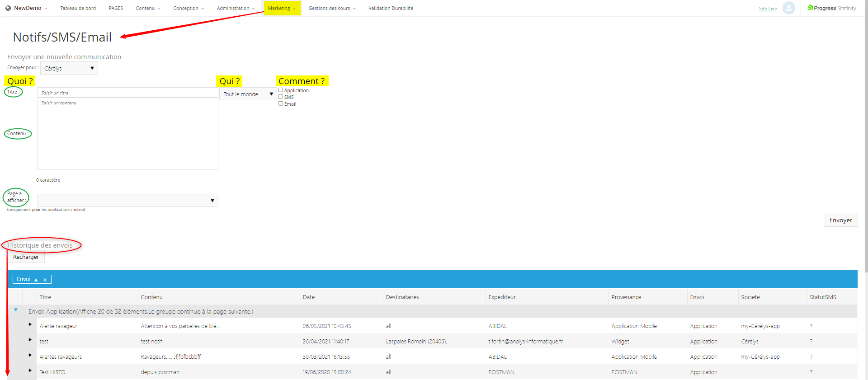
Task: Expand the Alerte ravageur row arrow
Action: pos(30,324)
